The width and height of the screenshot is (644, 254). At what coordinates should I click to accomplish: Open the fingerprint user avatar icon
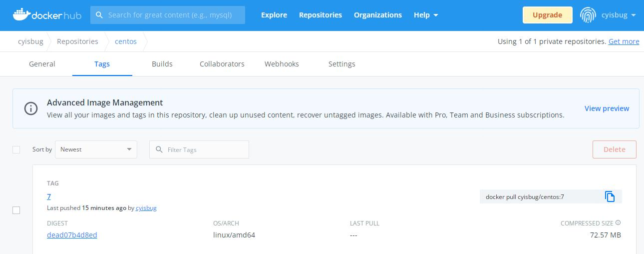click(x=588, y=15)
